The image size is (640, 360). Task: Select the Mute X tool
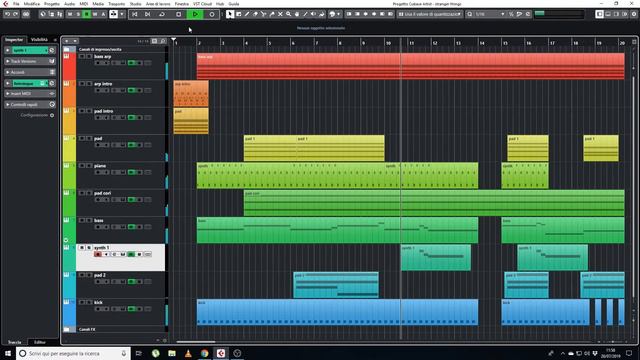[280, 14]
